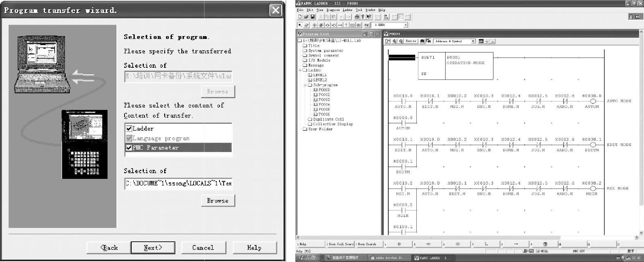
Task: Select the Reset coil (R) tool
Action: (359, 25)
